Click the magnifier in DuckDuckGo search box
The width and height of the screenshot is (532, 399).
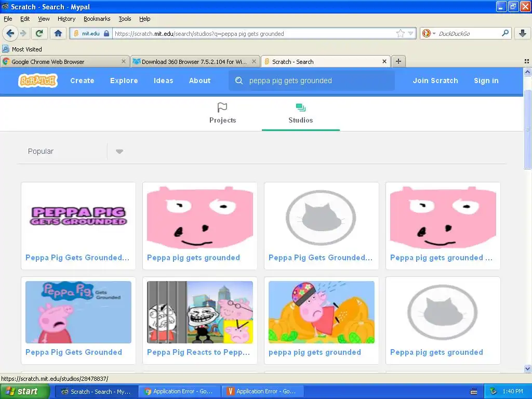[505, 33]
